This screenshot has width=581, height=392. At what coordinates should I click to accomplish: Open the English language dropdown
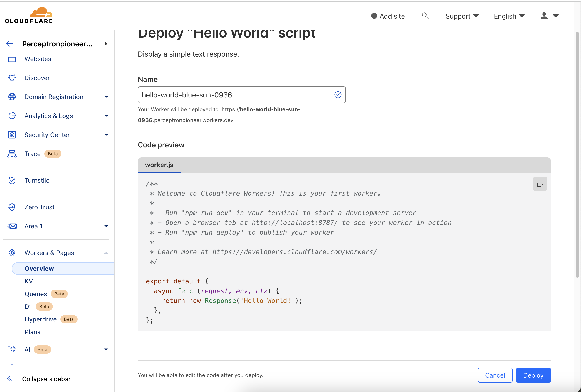point(509,16)
